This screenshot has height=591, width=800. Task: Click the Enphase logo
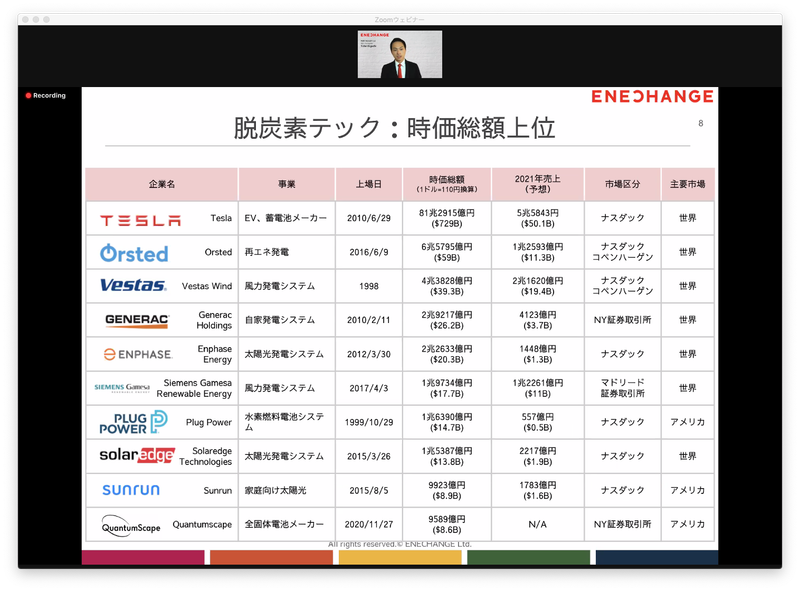point(138,354)
